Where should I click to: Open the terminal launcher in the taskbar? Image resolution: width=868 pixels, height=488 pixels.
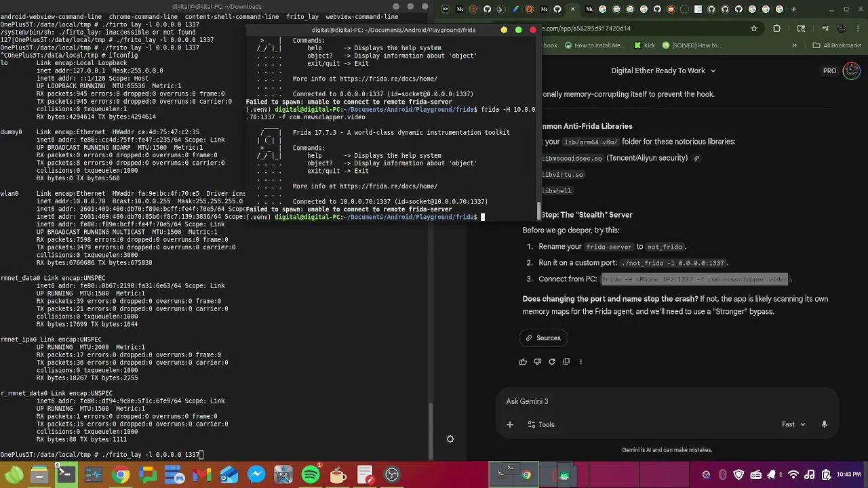click(66, 474)
